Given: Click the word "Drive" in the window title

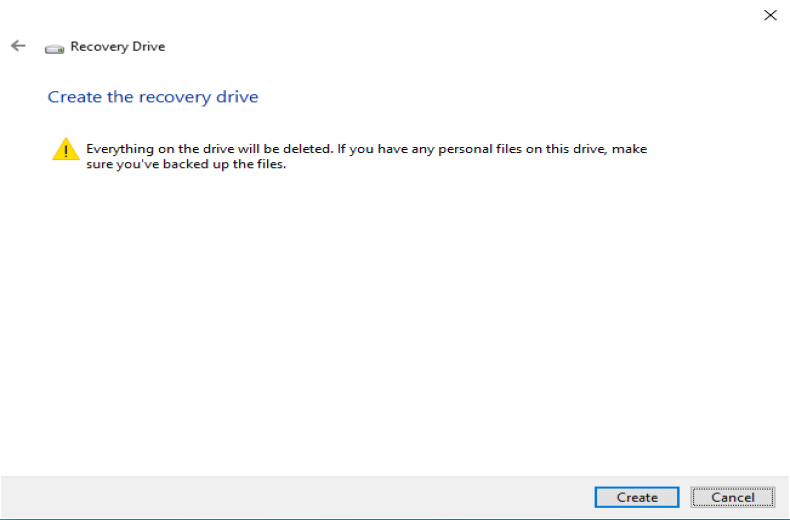Looking at the screenshot, I should pyautogui.click(x=148, y=47).
